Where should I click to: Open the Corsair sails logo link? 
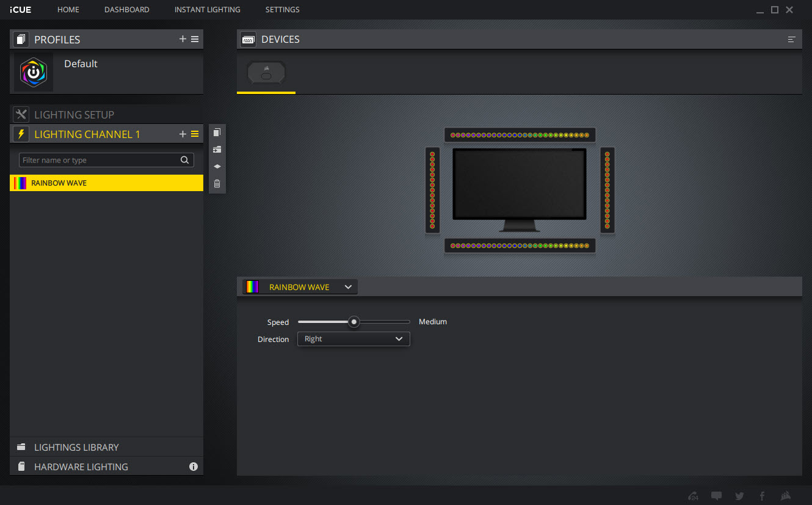786,496
